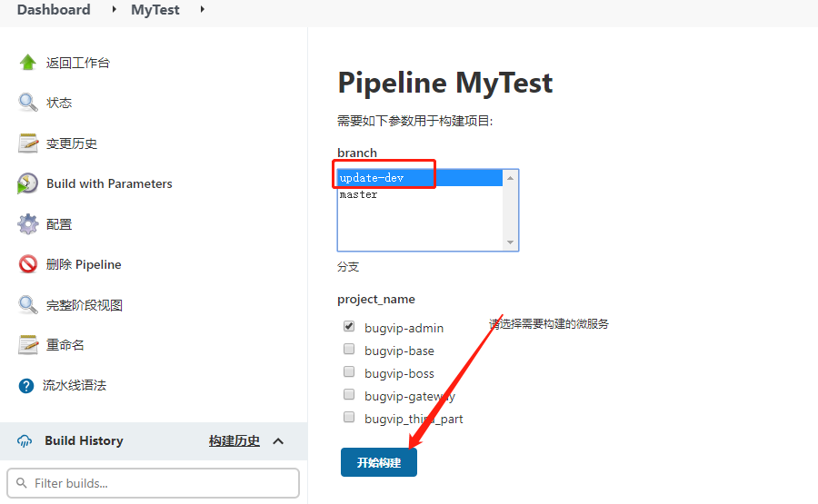
Task: Open the 重命名 link
Action: coord(65,345)
